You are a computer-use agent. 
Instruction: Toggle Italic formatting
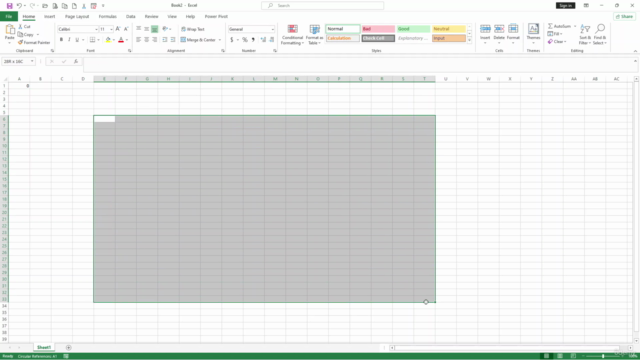coord(69,40)
